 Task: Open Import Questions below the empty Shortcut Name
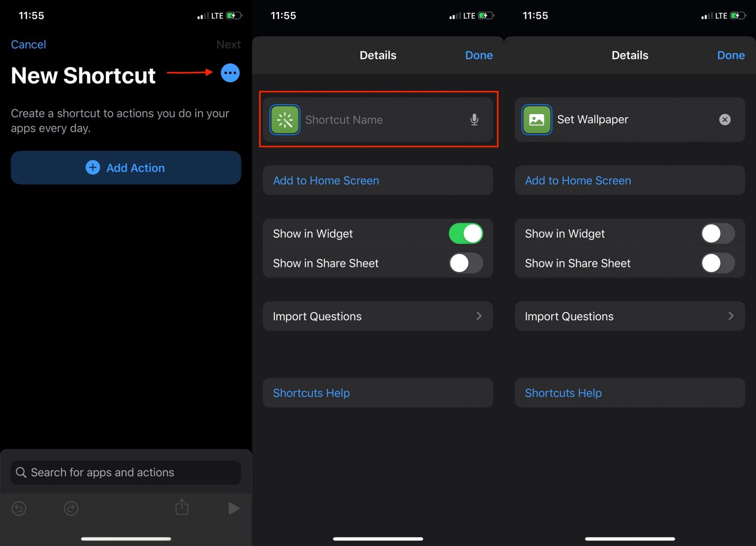point(378,316)
